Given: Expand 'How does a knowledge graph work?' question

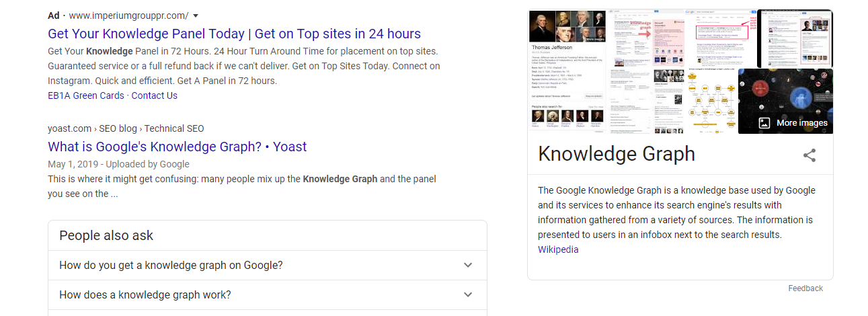Looking at the screenshot, I should click(x=268, y=294).
